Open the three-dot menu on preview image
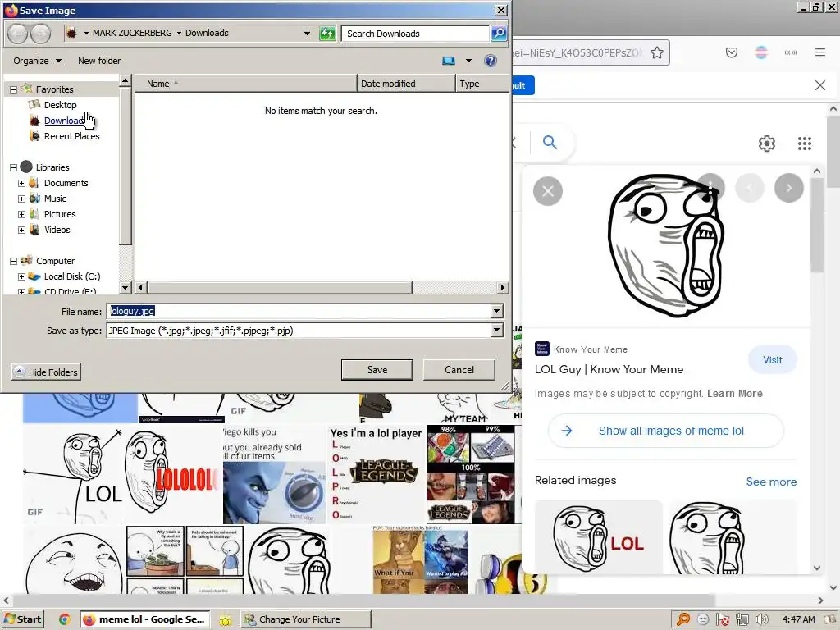 (x=710, y=188)
